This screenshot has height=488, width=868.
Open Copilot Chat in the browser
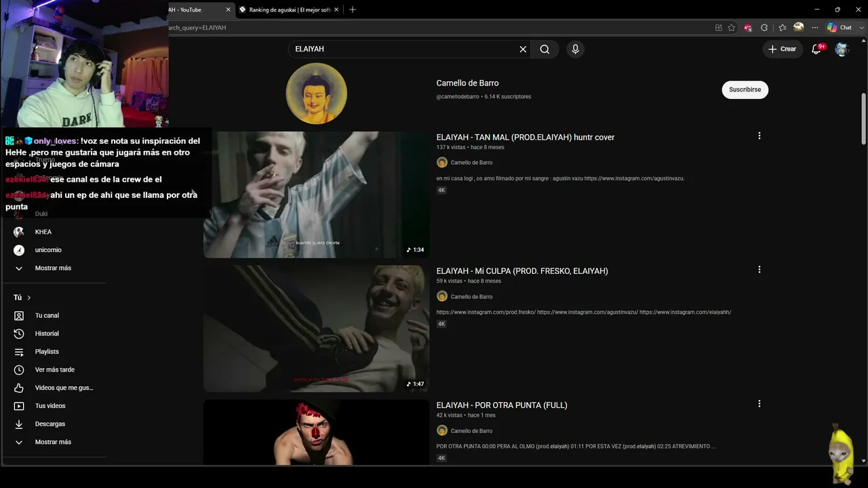click(x=840, y=28)
